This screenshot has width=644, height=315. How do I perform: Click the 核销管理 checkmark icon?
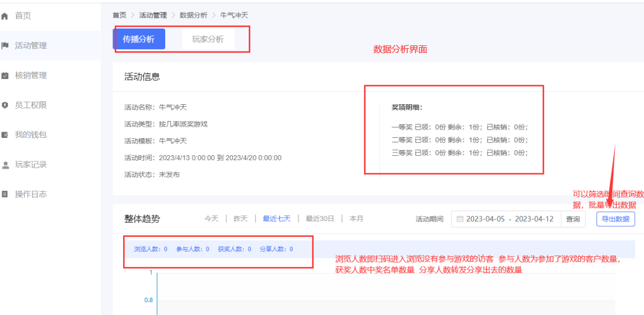(x=5, y=76)
